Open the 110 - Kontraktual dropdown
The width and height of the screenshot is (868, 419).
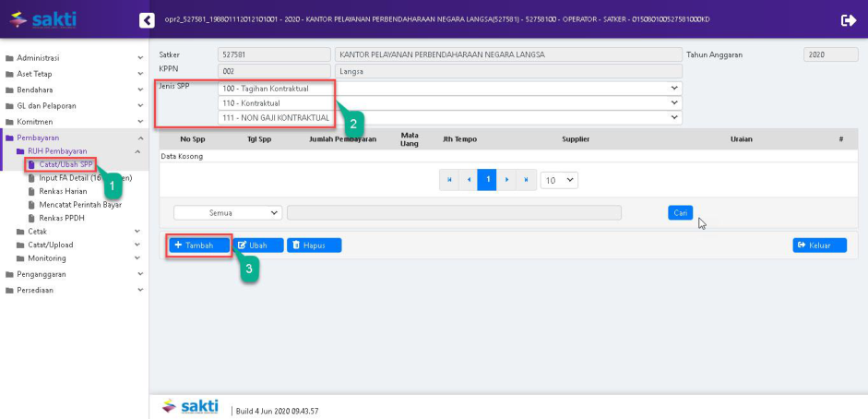coord(449,103)
